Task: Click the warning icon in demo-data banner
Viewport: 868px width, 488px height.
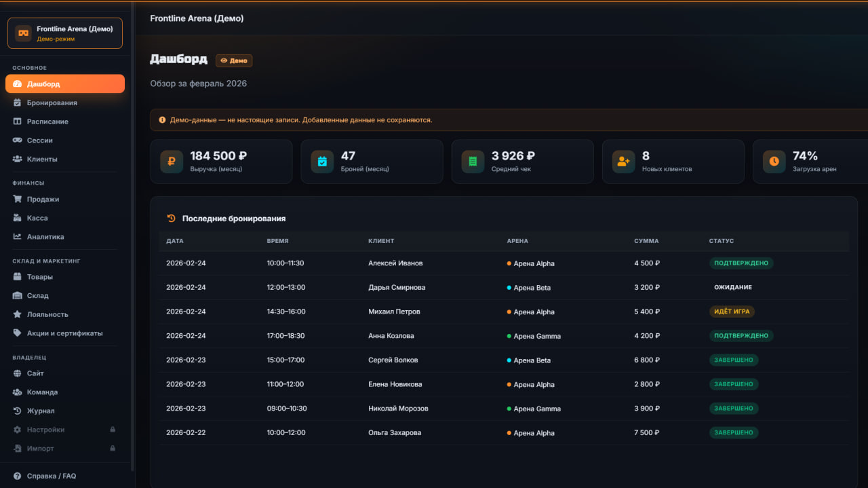Action: (162, 120)
